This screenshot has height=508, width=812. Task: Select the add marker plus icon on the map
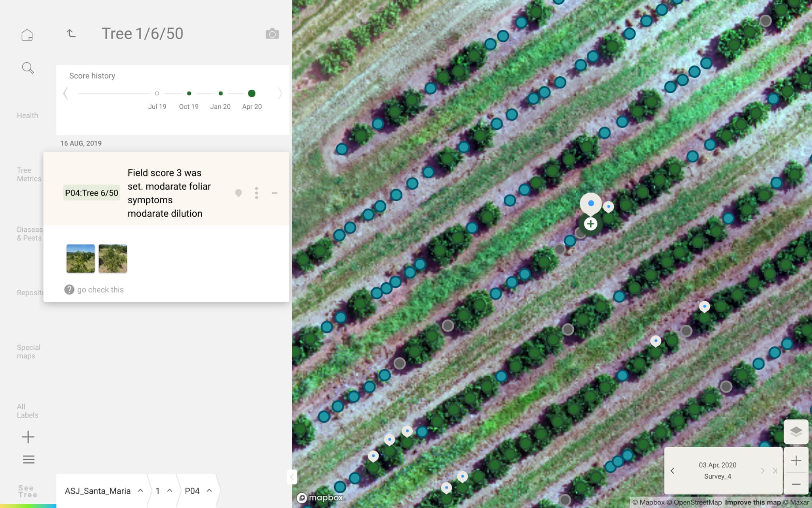[x=590, y=223]
